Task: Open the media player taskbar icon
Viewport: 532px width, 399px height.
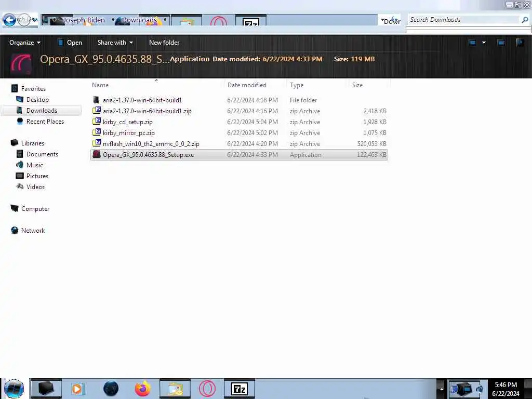Action: (77, 389)
